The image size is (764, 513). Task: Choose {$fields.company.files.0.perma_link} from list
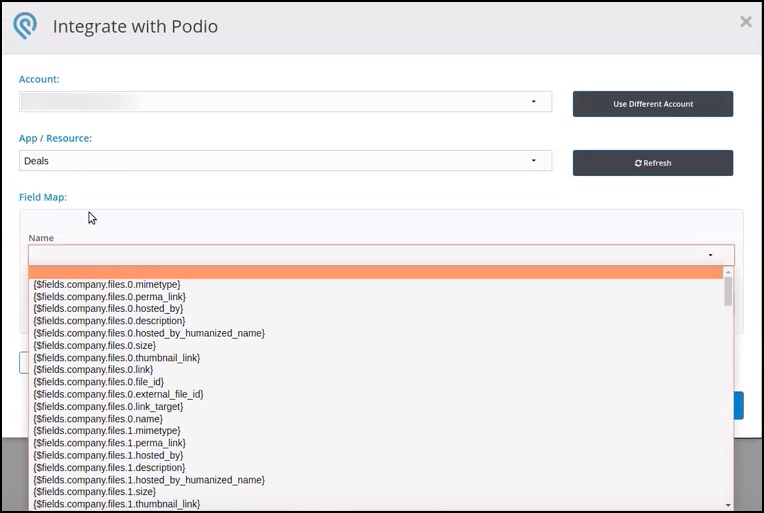(x=109, y=297)
